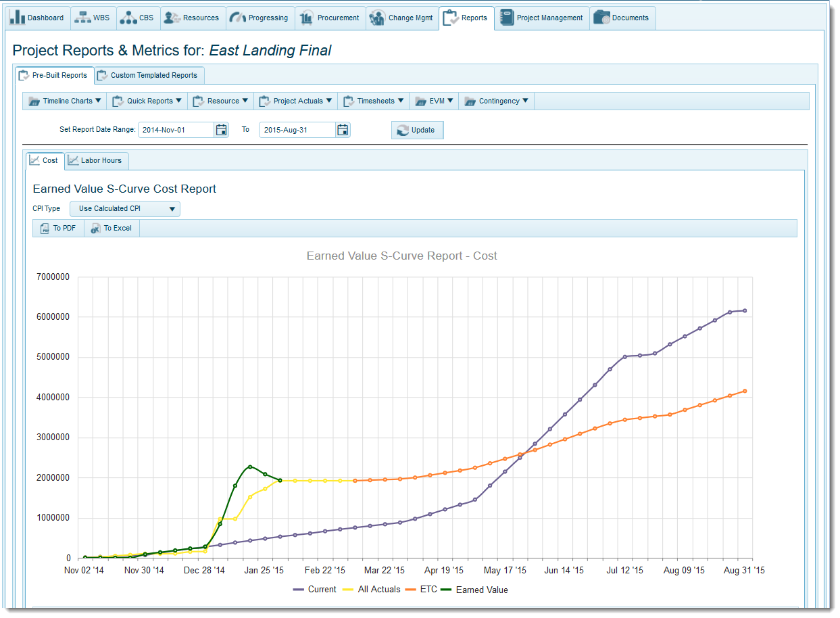Open the CPI Type dropdown

pos(125,209)
